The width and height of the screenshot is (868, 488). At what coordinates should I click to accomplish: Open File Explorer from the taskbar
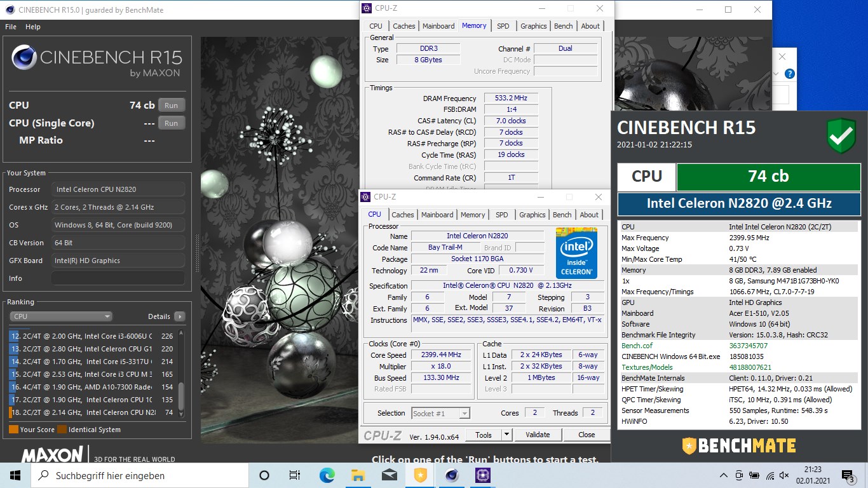358,475
